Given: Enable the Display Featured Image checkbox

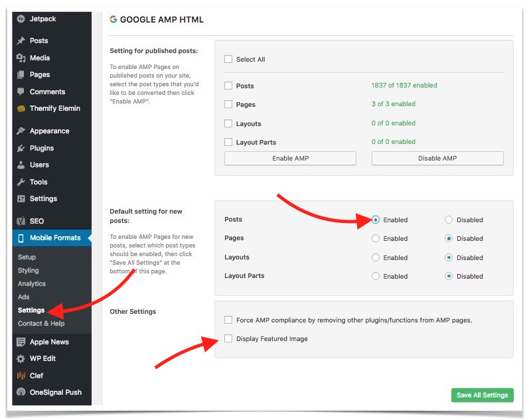Looking at the screenshot, I should (x=228, y=339).
